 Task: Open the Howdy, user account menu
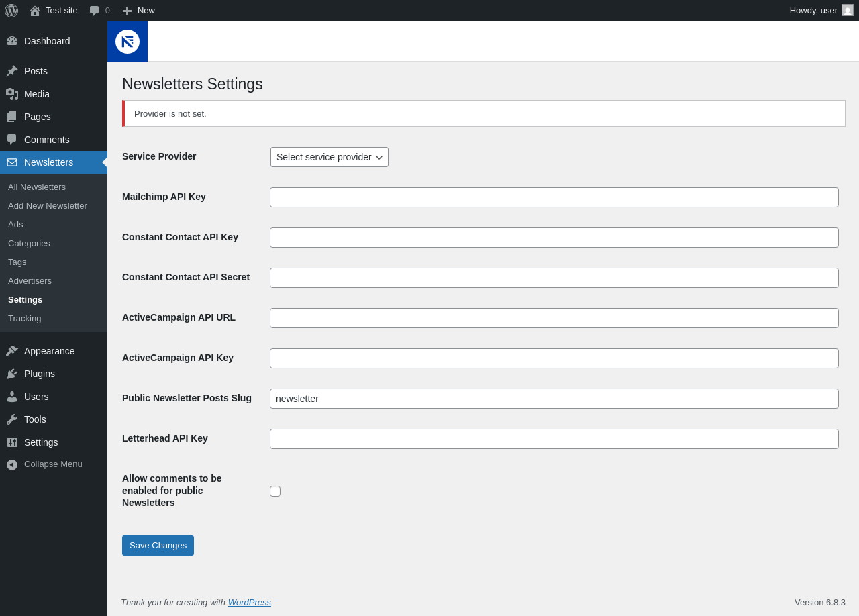(821, 11)
